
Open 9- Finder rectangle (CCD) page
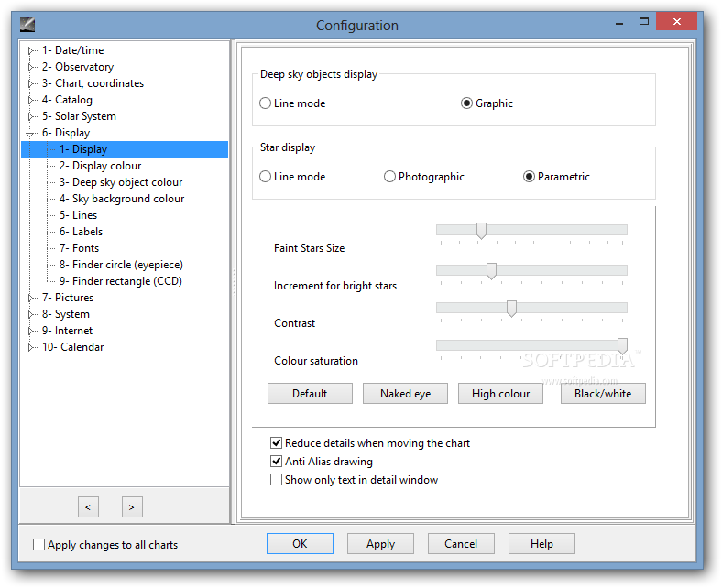121,281
